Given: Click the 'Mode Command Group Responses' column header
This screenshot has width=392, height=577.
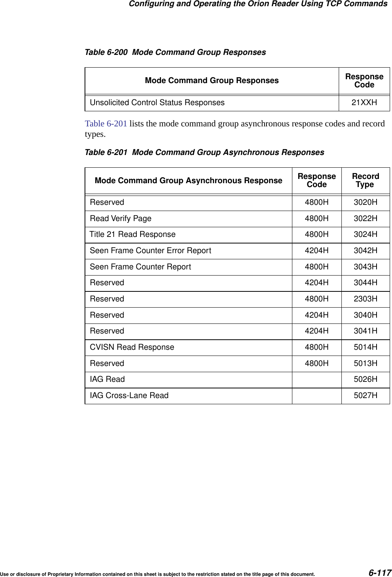Looking at the screenshot, I should [x=212, y=81].
